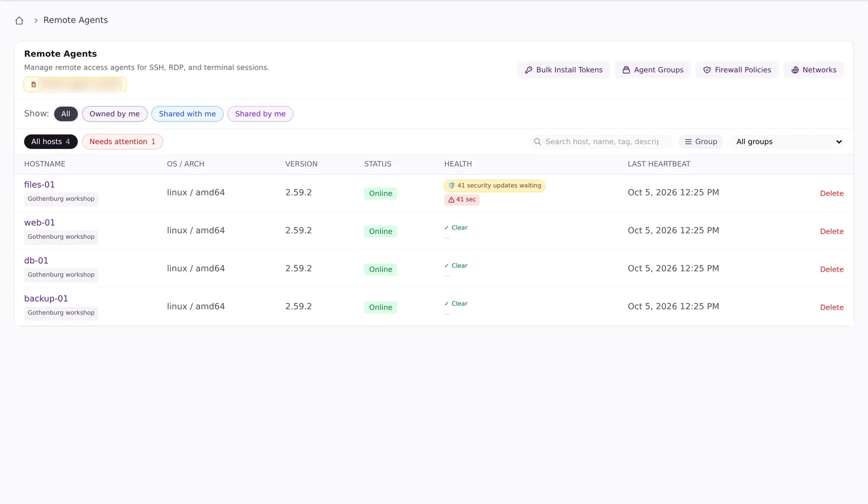Open Firewall Policies
The image size is (868, 504).
coord(737,70)
